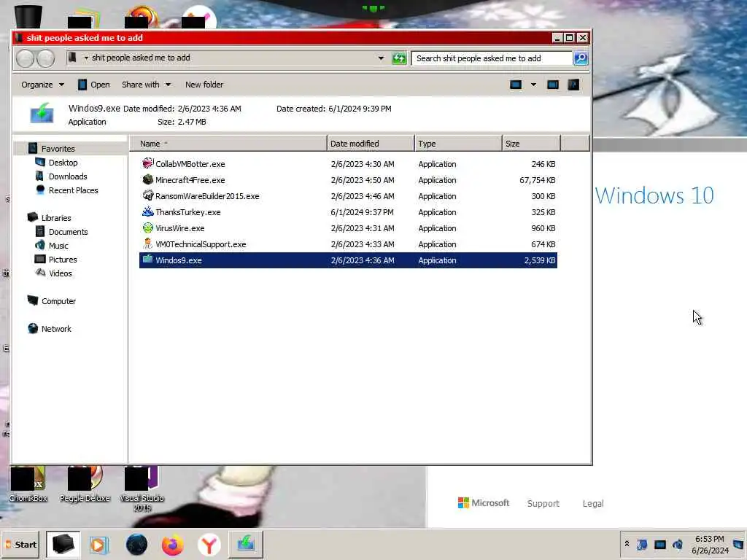Open Visual Studio 2015 desktop shortcut

click(x=142, y=489)
